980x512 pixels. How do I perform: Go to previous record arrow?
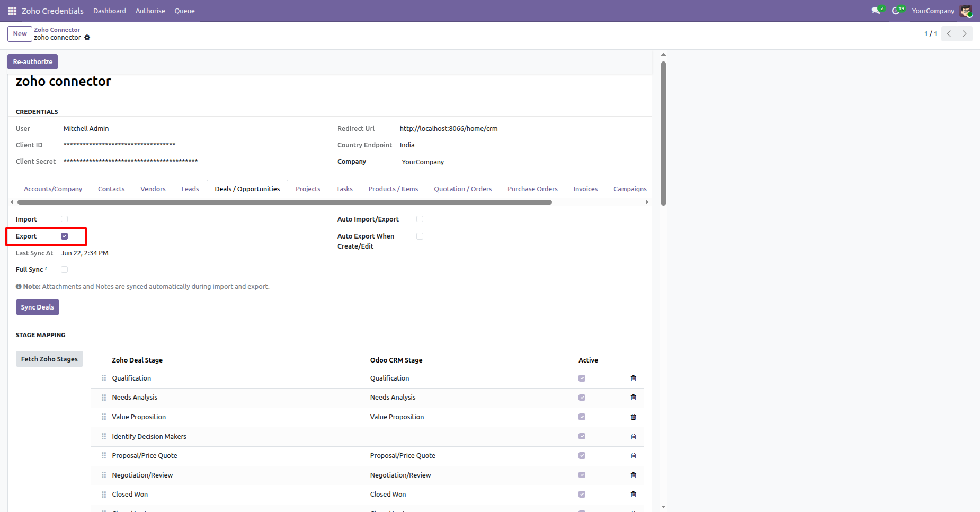[x=949, y=33]
